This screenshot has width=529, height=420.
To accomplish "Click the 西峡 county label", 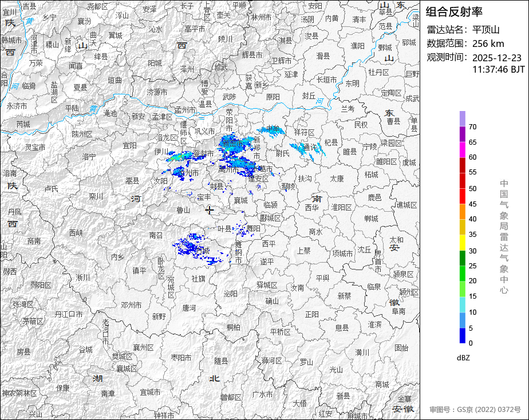I will tap(76, 233).
